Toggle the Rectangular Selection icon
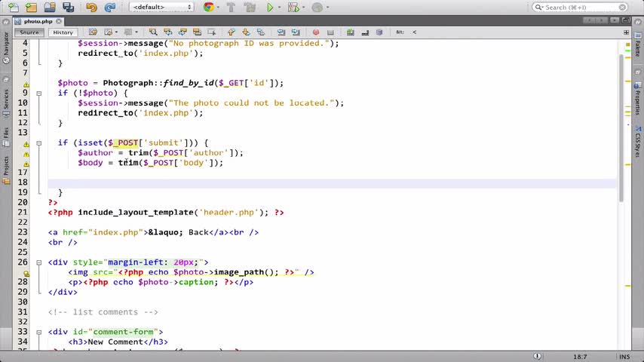The height and width of the screenshot is (362, 644). [211, 32]
